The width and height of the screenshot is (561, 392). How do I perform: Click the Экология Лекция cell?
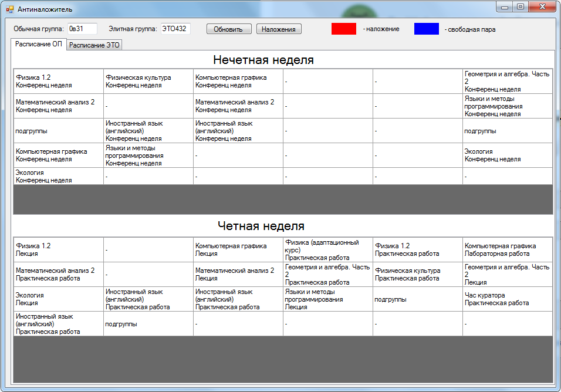pos(58,299)
